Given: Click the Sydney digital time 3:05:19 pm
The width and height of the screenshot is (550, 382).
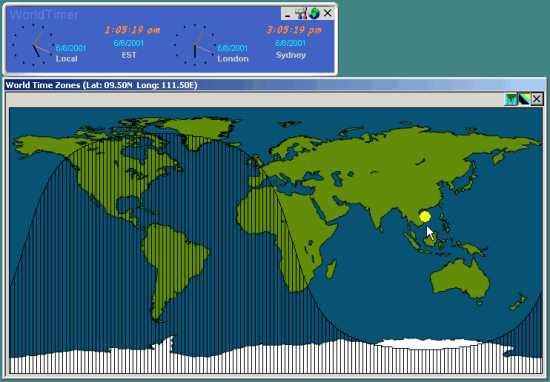Looking at the screenshot, I should [x=294, y=30].
